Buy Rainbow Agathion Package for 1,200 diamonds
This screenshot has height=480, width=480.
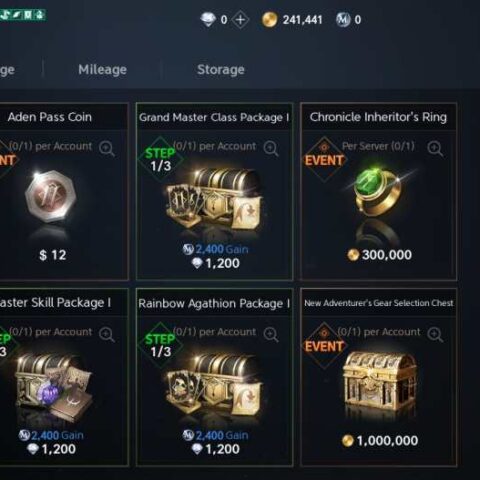tap(216, 449)
